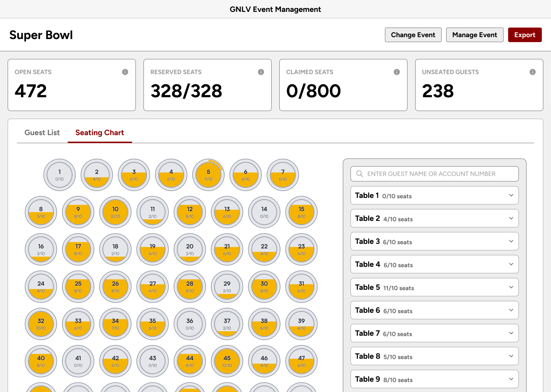Viewport: 551px width, 392px height.
Task: Select table 41 circle in seating chart
Action: pos(78,361)
